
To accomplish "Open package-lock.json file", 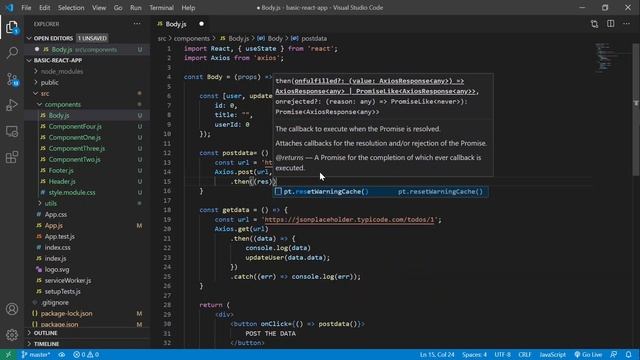I will coord(67,313).
